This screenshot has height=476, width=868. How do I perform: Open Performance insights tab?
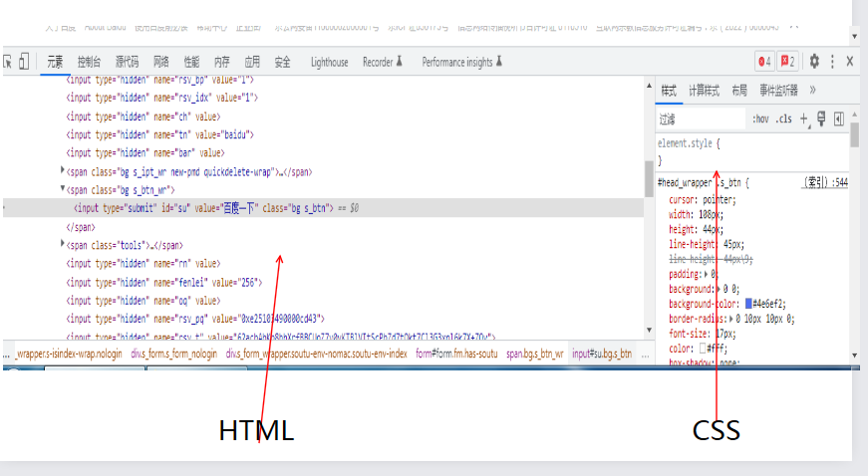461,62
